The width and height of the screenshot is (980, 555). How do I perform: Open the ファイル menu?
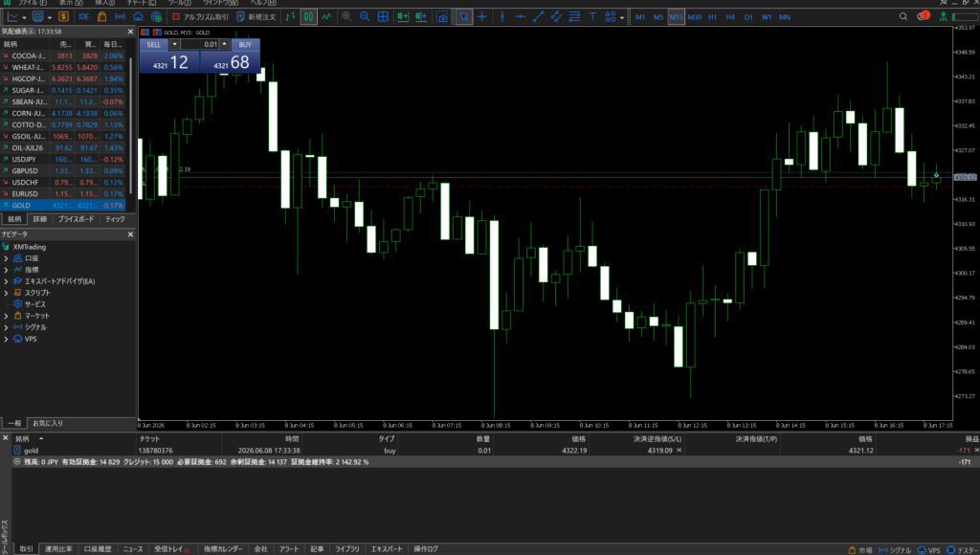32,3
